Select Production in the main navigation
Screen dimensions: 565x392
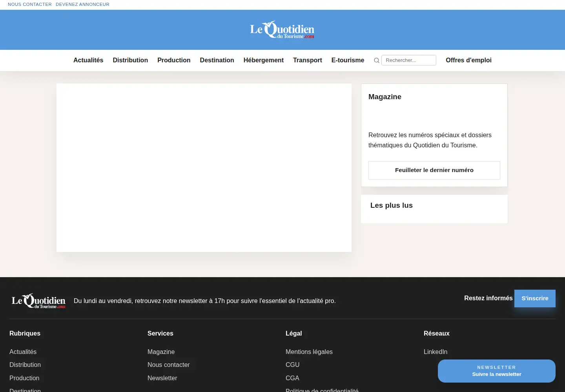[x=174, y=60]
